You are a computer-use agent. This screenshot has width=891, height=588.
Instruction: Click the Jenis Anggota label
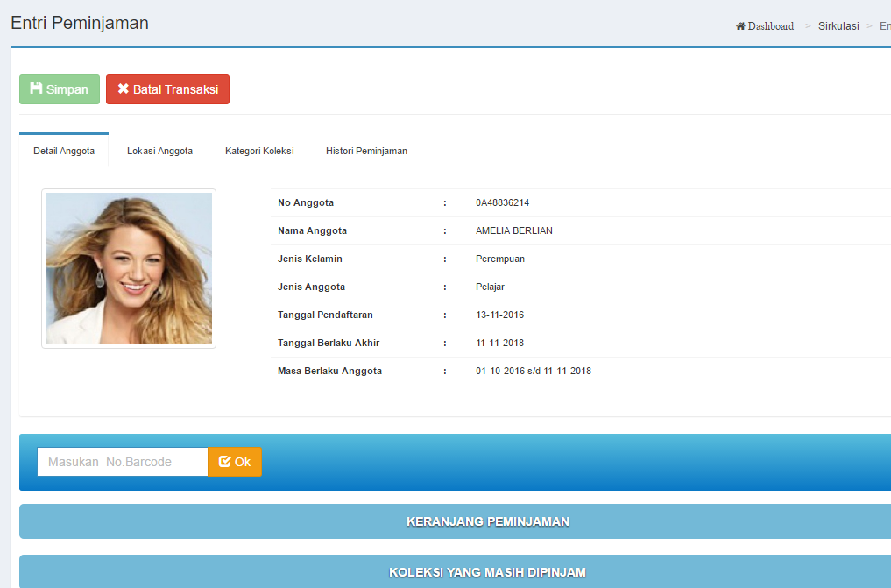point(311,287)
